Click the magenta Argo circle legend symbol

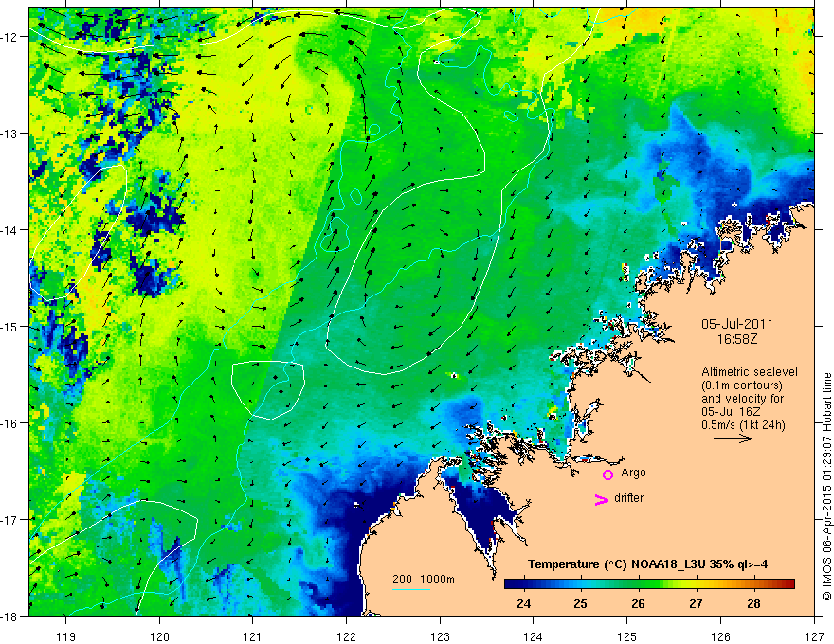[x=607, y=474]
